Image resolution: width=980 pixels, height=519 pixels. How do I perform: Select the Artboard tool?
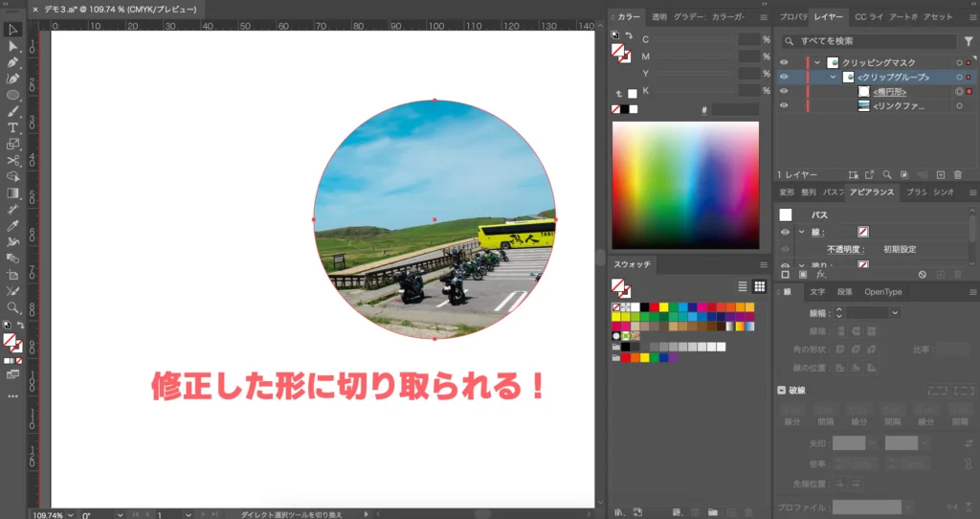click(12, 275)
